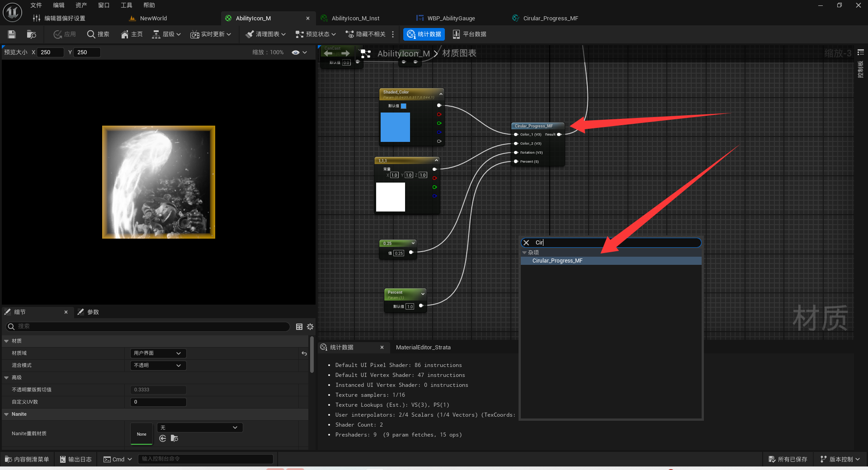Open the Help (帮助) menu
This screenshot has width=868, height=470.
coord(149,5)
